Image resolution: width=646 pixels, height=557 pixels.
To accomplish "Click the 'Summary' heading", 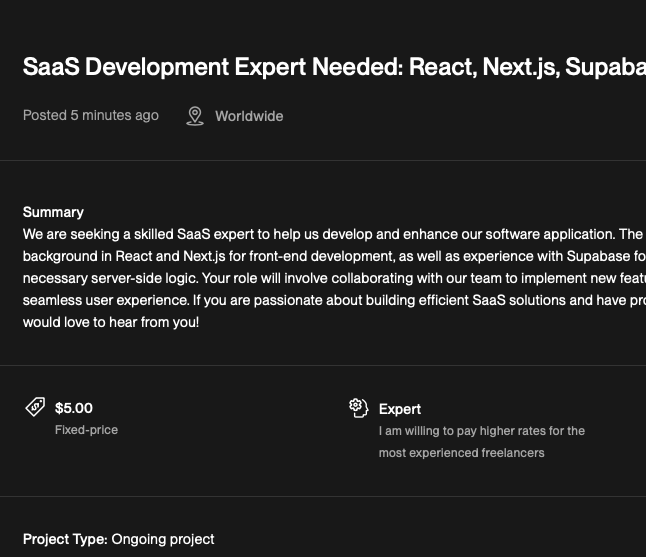I will click(53, 212).
